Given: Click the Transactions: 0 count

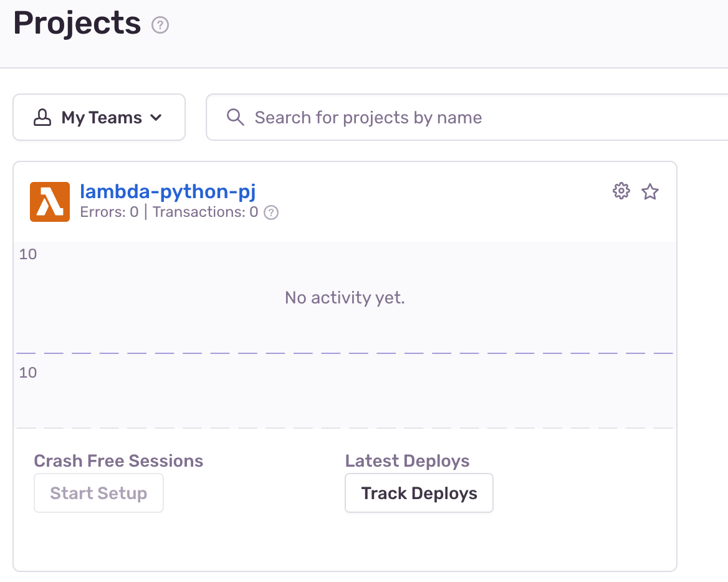Looking at the screenshot, I should tap(205, 212).
